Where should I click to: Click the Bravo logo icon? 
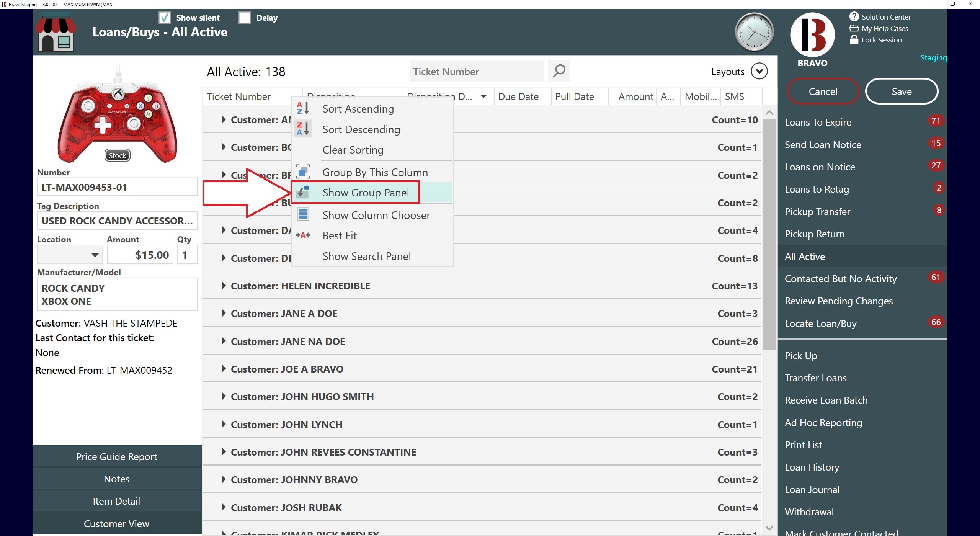click(x=812, y=35)
